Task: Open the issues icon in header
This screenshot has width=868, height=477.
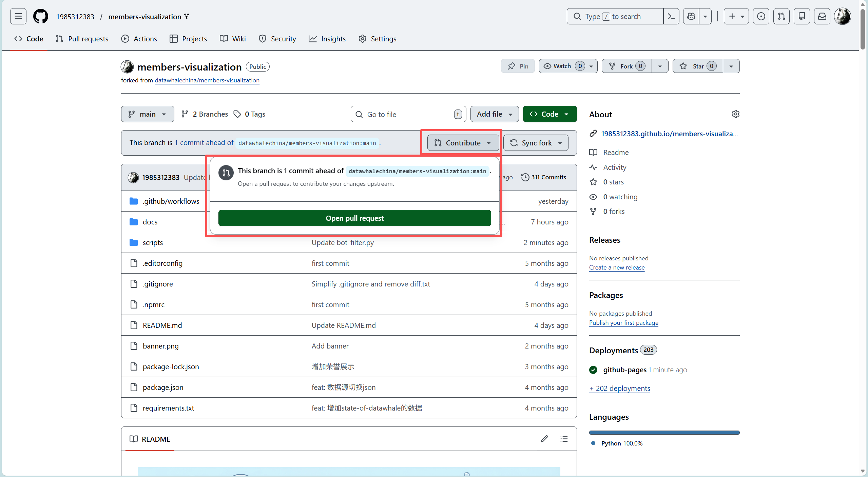Action: [761, 16]
